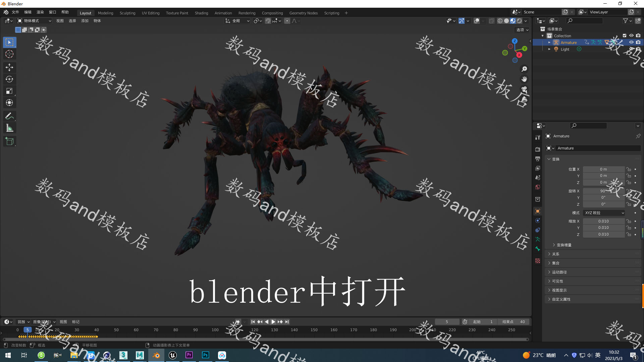Screen dimensions: 644x362
Task: Expand the Armature tree item
Action: [549, 43]
